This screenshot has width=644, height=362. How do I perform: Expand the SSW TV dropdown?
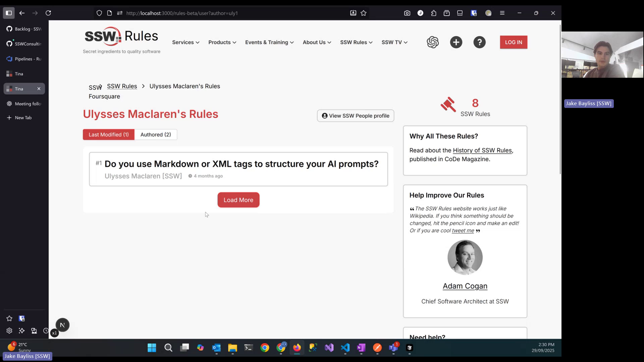pos(394,42)
